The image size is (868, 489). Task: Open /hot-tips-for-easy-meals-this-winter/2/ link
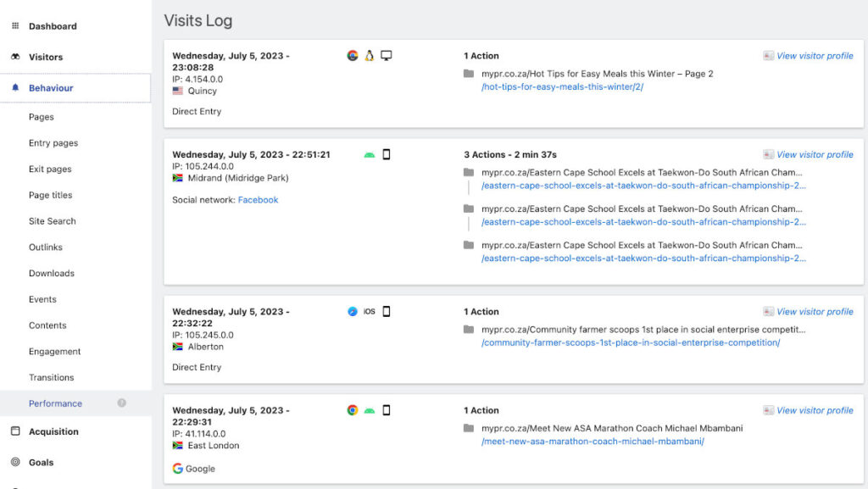click(x=562, y=86)
